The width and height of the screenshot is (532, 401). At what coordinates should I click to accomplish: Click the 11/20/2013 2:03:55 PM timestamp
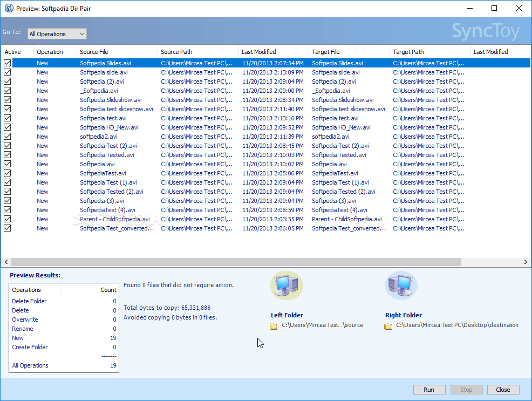pos(273,219)
